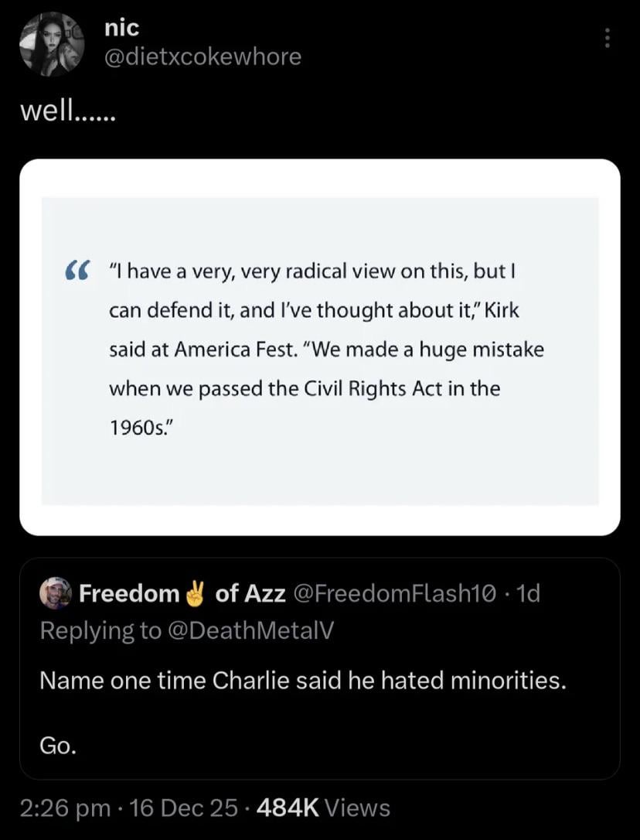Click the Freedom of Azz profile avatar
This screenshot has width=640, height=840.
tap(56, 594)
